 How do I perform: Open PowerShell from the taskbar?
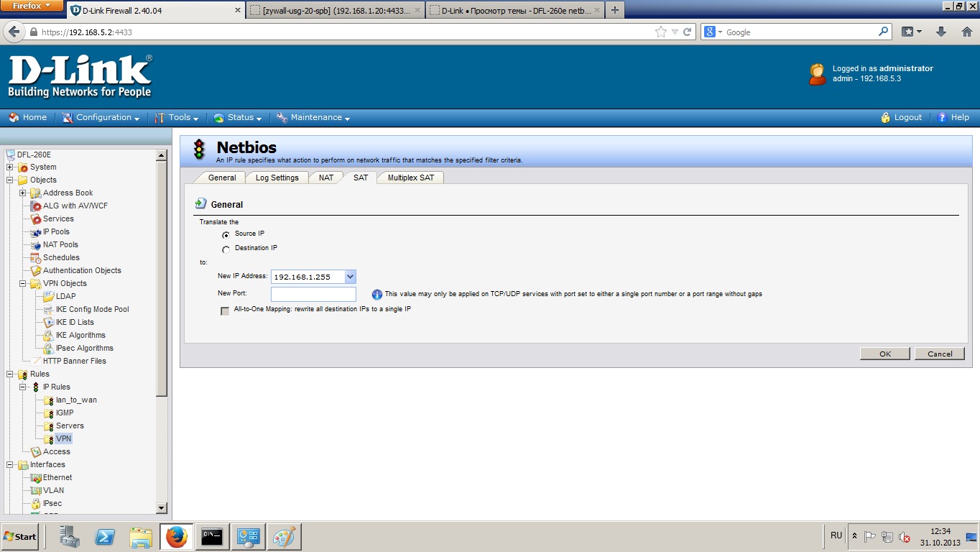[105, 536]
